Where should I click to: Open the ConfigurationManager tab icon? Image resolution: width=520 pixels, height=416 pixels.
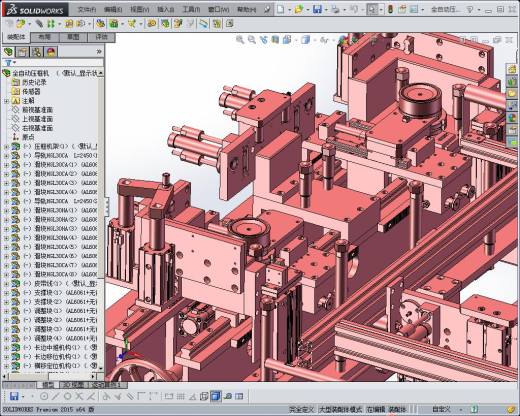tap(37, 52)
